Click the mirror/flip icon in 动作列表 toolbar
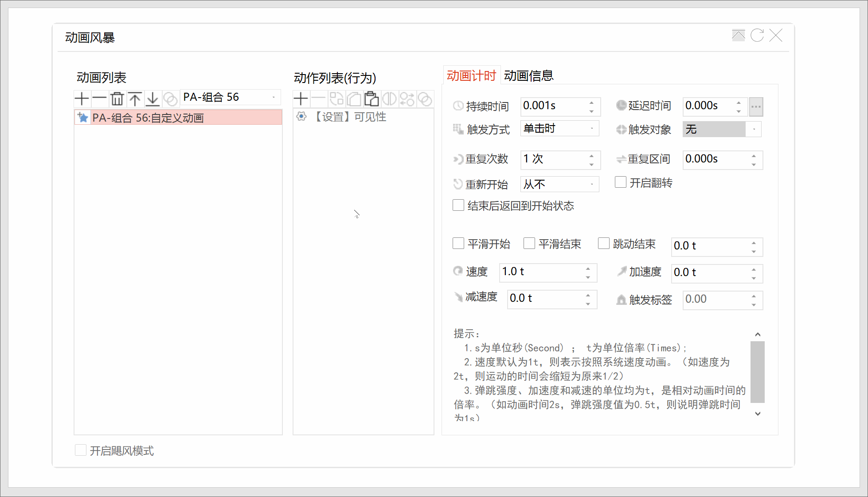The width and height of the screenshot is (868, 497). 390,99
